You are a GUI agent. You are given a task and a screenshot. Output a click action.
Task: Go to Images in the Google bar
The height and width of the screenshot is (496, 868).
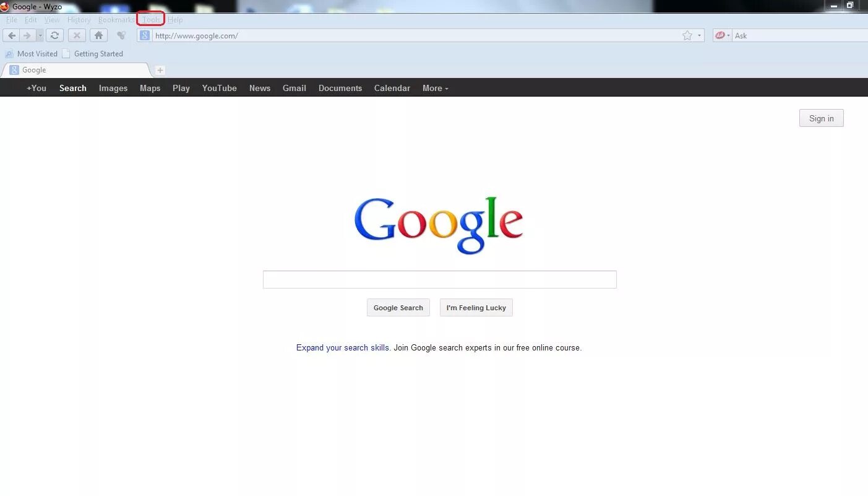[113, 88]
